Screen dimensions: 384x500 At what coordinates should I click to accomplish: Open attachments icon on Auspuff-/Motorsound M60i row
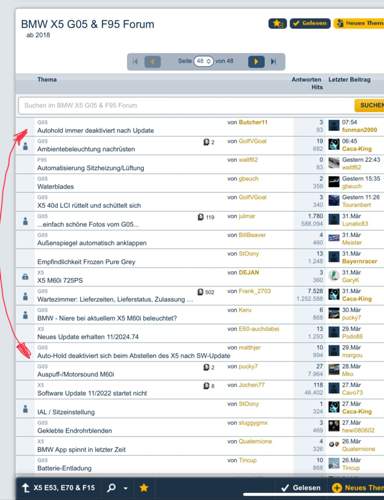pyautogui.click(x=206, y=367)
